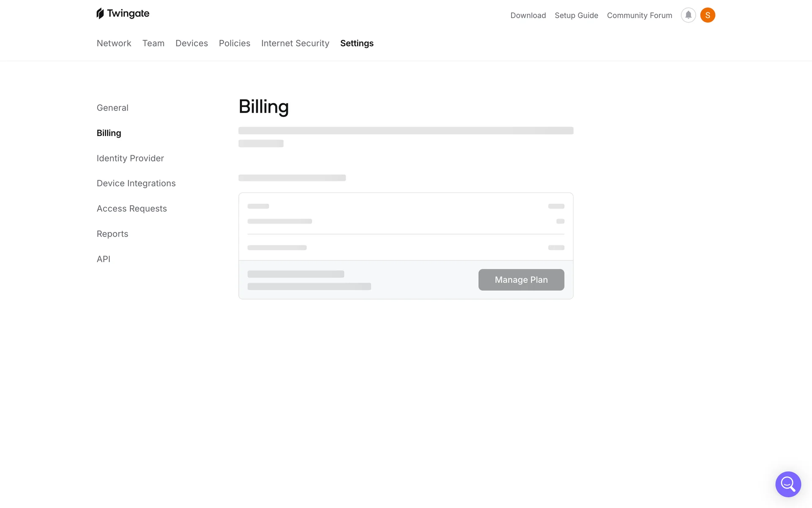This screenshot has width=812, height=508.
Task: Open the Devices tab
Action: [192, 43]
